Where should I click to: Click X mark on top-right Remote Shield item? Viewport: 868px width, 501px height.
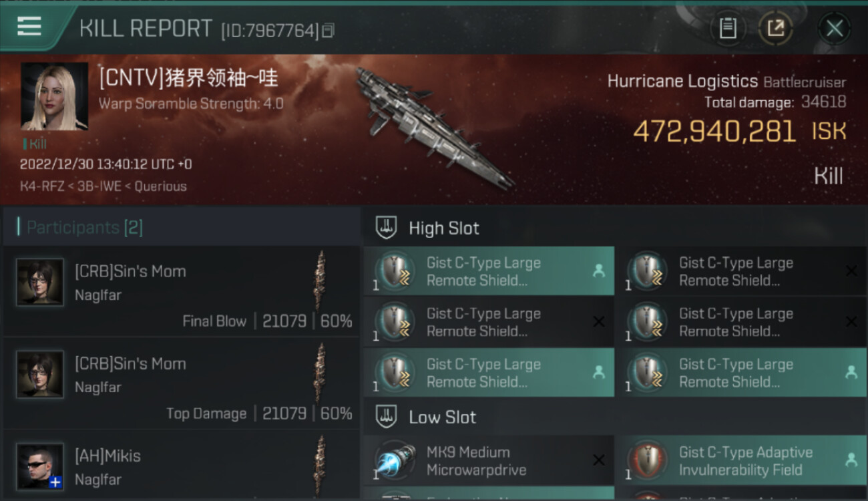(851, 271)
